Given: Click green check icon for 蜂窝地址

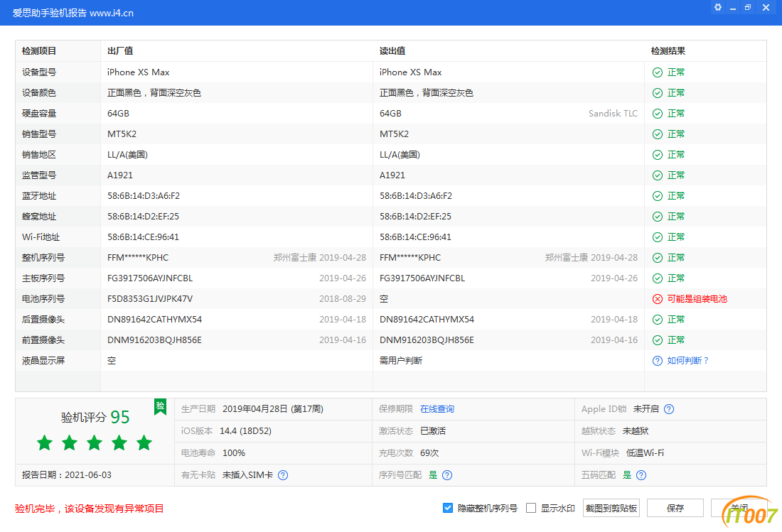Looking at the screenshot, I should pos(658,217).
